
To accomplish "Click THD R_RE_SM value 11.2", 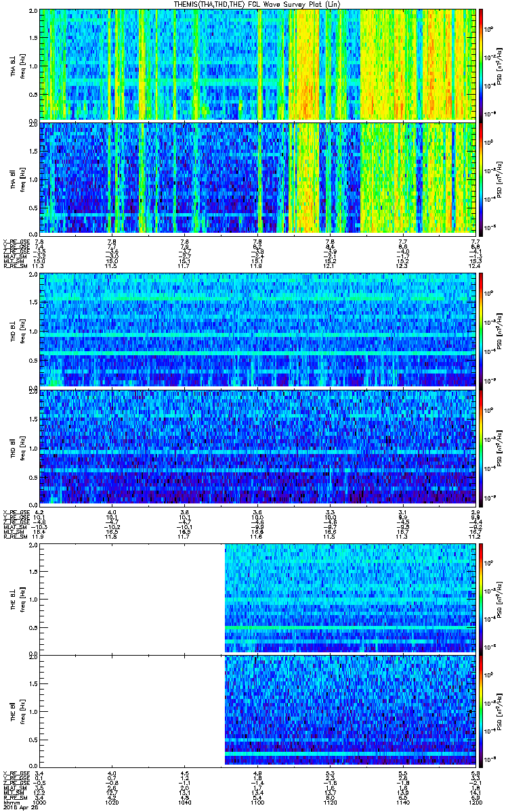I will coord(475,537).
